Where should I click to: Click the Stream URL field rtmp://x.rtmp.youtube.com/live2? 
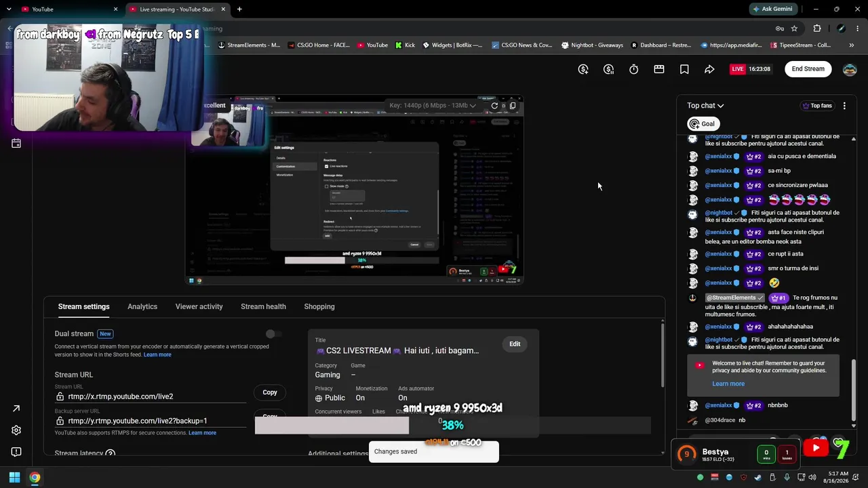pos(151,396)
